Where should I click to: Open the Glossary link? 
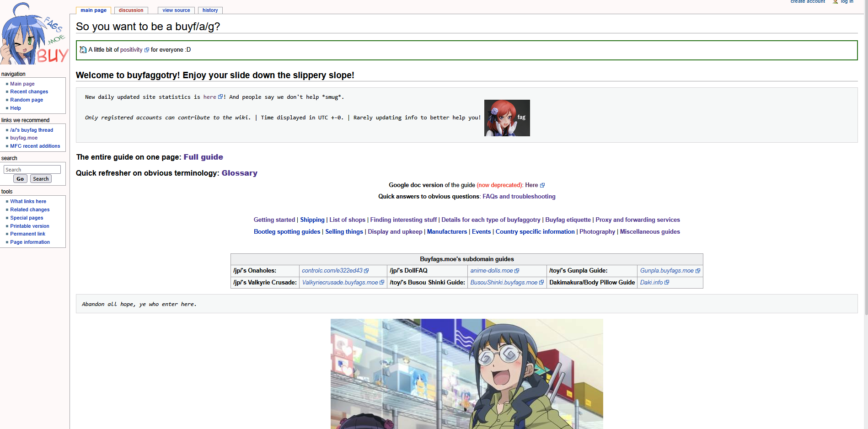click(x=240, y=173)
